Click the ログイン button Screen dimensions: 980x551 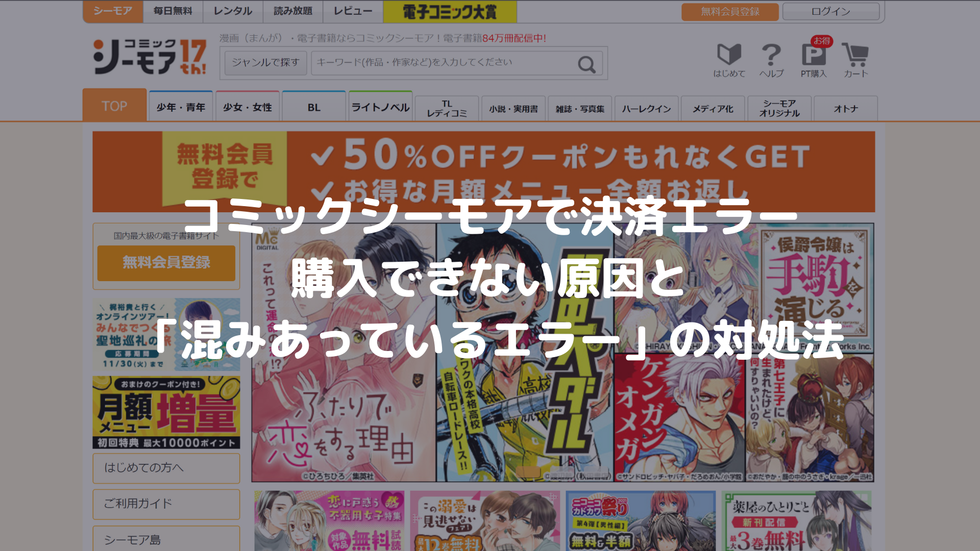click(831, 12)
